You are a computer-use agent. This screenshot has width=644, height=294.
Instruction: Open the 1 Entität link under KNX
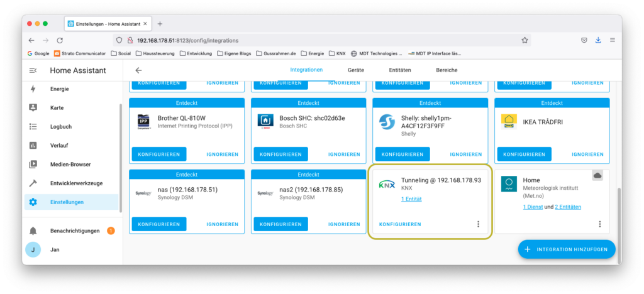411,199
